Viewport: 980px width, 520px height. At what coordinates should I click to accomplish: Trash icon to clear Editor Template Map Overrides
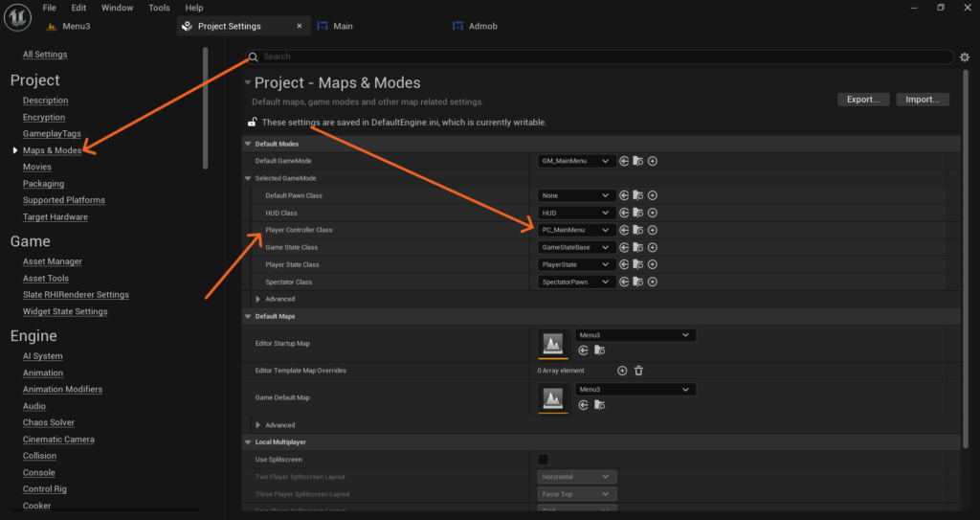pyautogui.click(x=638, y=371)
